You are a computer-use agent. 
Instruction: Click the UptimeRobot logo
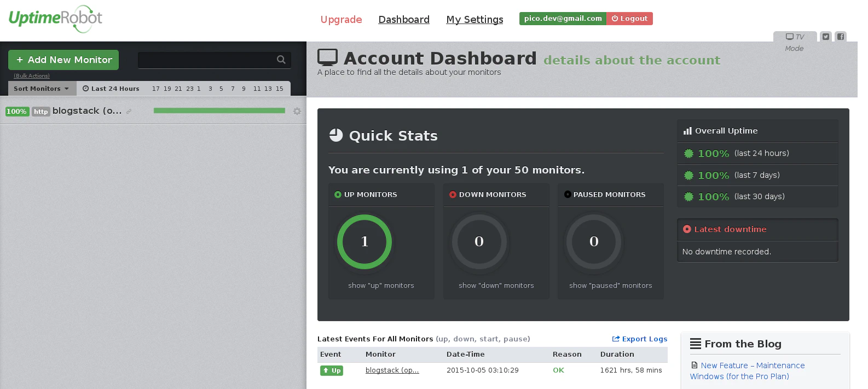55,19
